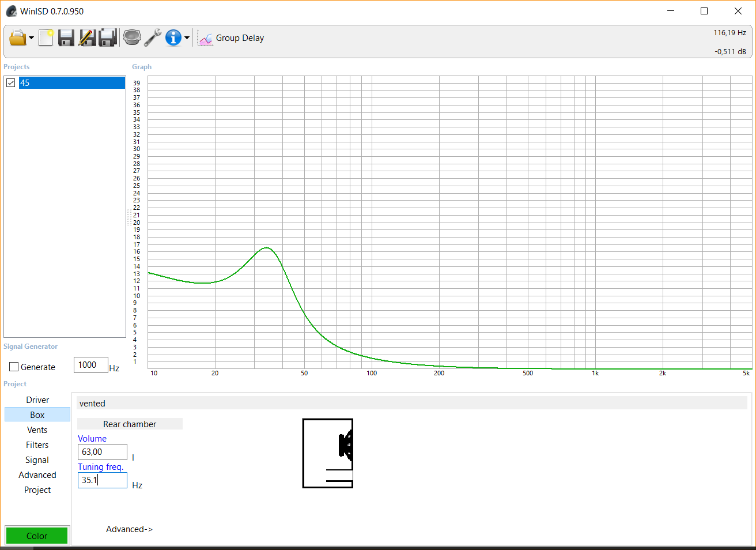Click the Signal Generator section label
The width and height of the screenshot is (756, 550).
[31, 346]
